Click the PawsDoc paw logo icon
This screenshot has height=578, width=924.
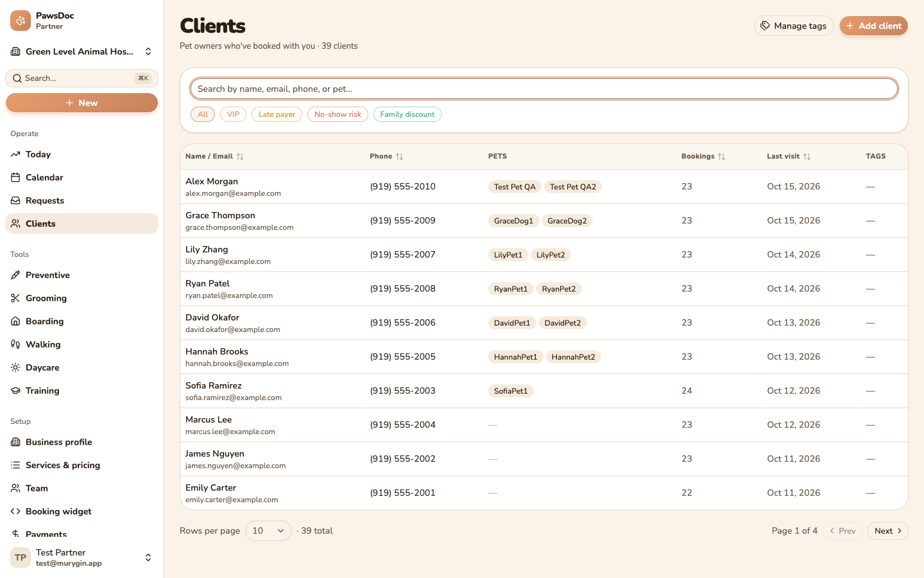21,21
